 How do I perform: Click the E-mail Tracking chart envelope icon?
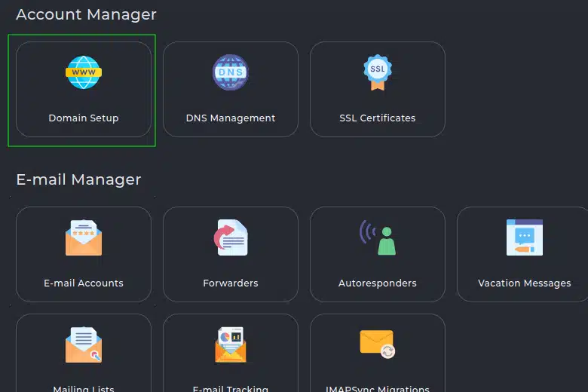point(231,345)
